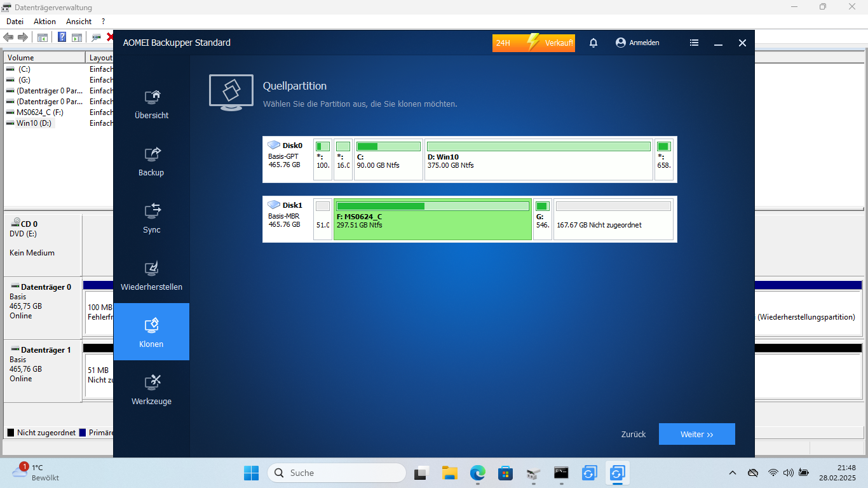Image resolution: width=868 pixels, height=488 pixels.
Task: Click the Wiederherstellungspartition text at right edge
Action: [x=806, y=316]
